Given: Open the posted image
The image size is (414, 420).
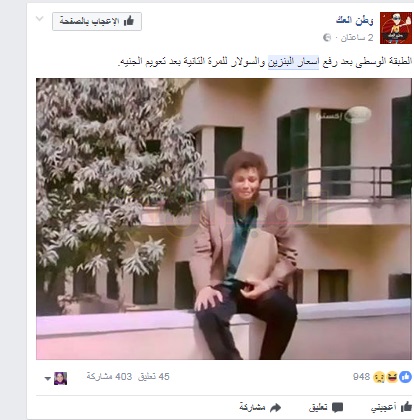Looking at the screenshot, I should pos(224,219).
